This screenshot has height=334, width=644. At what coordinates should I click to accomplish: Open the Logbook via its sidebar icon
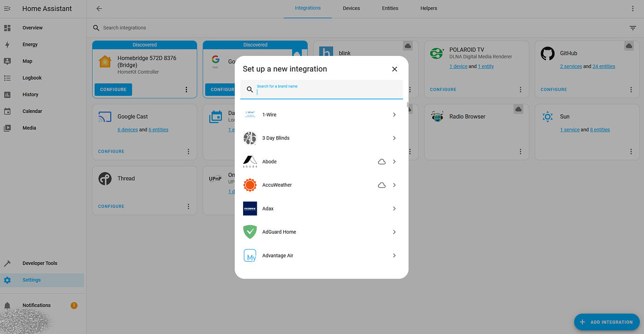(7, 77)
